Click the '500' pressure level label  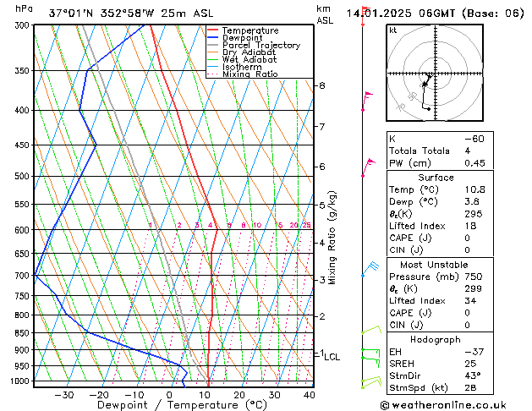[x=24, y=177]
